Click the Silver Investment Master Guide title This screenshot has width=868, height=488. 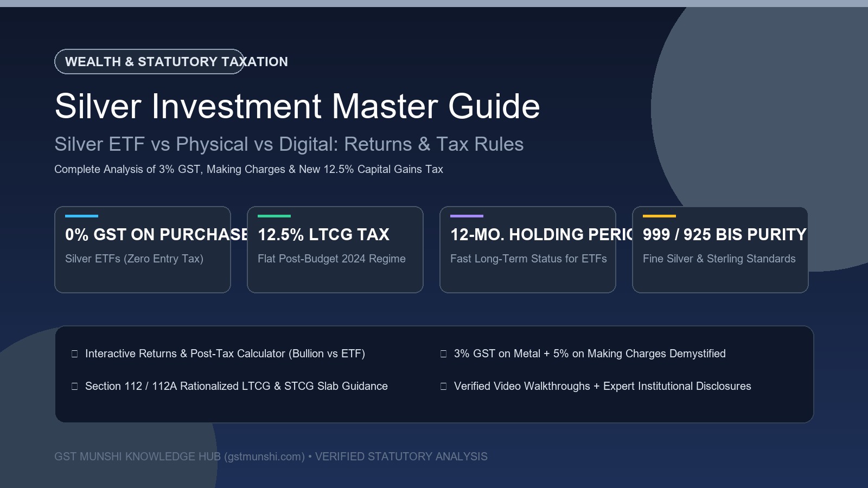point(297,106)
